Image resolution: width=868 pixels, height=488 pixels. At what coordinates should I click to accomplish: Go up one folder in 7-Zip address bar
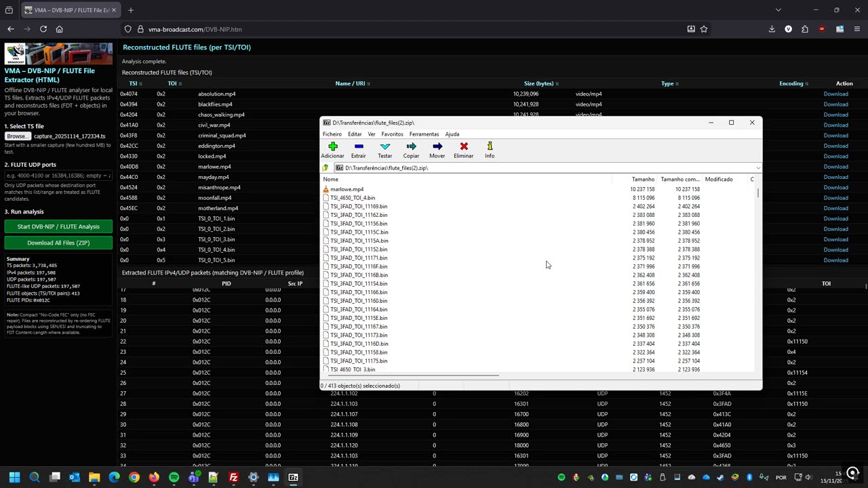[326, 167]
